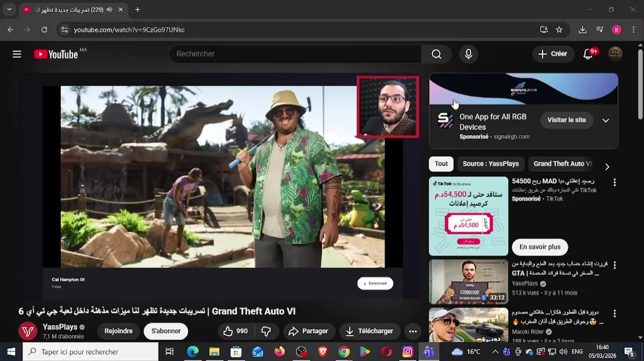This screenshot has width=644, height=361.
Task: Click the magnifier search button
Action: [x=436, y=54]
